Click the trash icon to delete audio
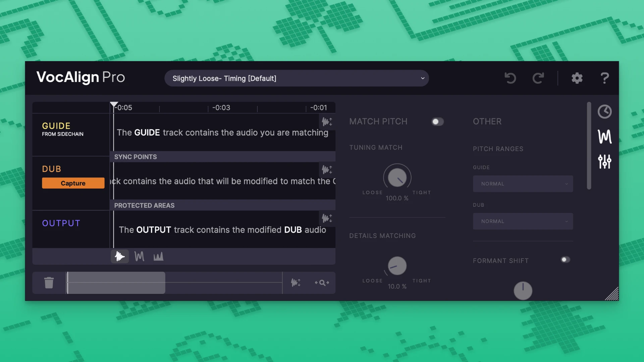The height and width of the screenshot is (362, 644). coord(49,283)
